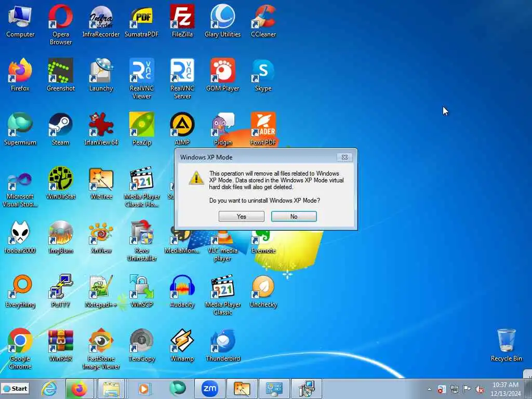Select the GOM Player shortcut

point(222,75)
